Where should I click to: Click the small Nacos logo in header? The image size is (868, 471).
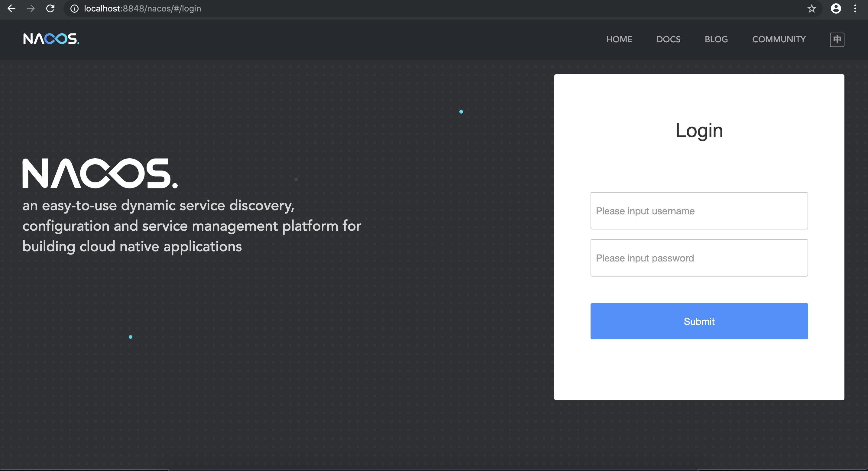click(x=51, y=39)
